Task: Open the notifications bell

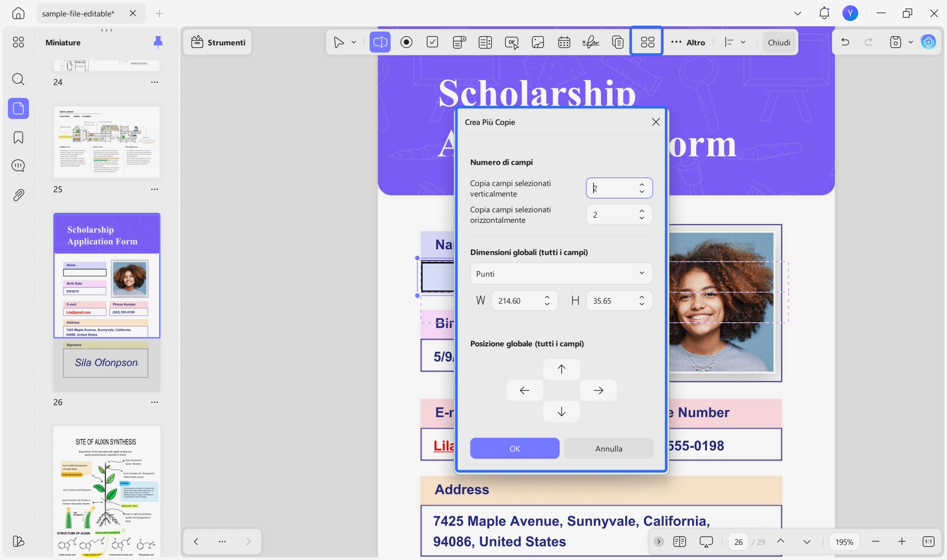Action: [824, 13]
